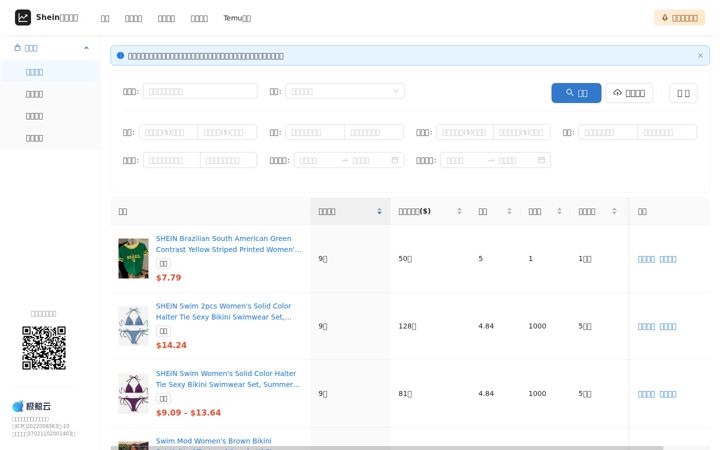The image size is (720, 450).
Task: Click the 4.84 rating in $14.24 row
Action: 486,326
